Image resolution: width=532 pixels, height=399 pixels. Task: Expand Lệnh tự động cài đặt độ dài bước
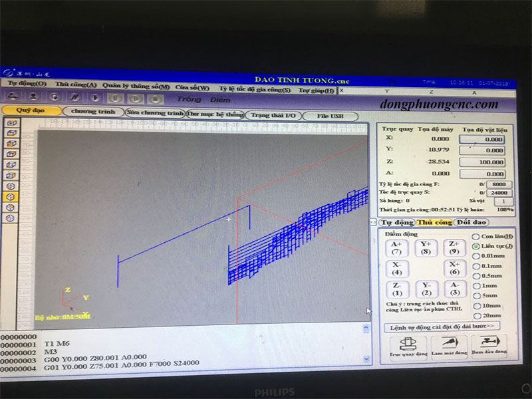(442, 327)
